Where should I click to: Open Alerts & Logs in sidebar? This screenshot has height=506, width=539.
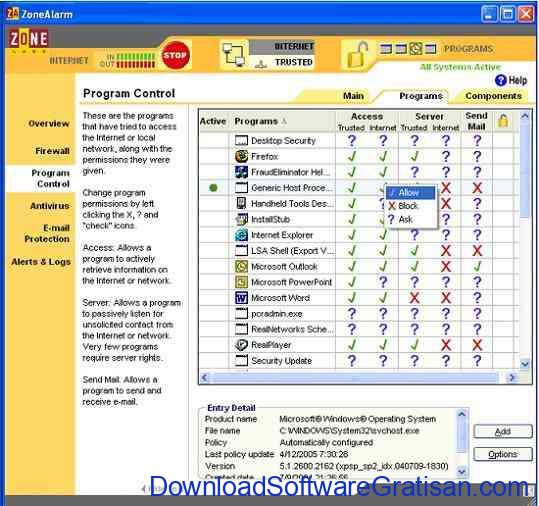(41, 262)
